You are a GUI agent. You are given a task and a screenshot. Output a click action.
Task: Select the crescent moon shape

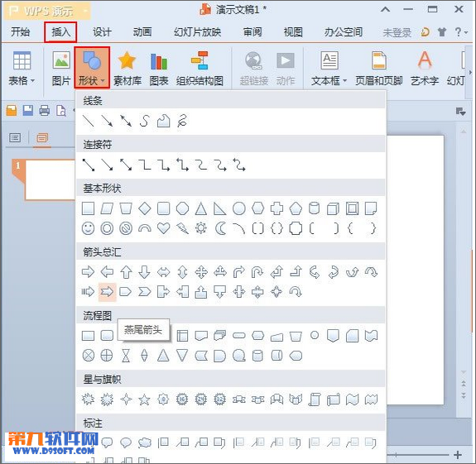pos(220,228)
